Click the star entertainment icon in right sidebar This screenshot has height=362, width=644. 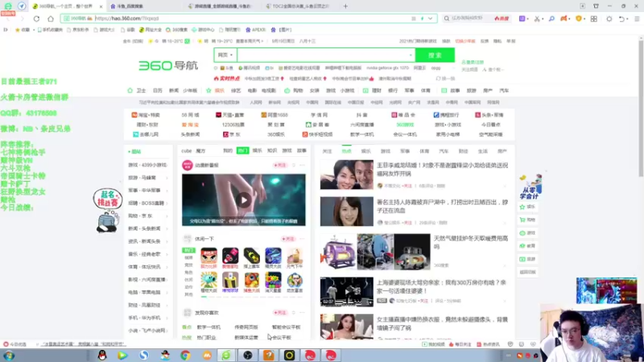pos(522,207)
